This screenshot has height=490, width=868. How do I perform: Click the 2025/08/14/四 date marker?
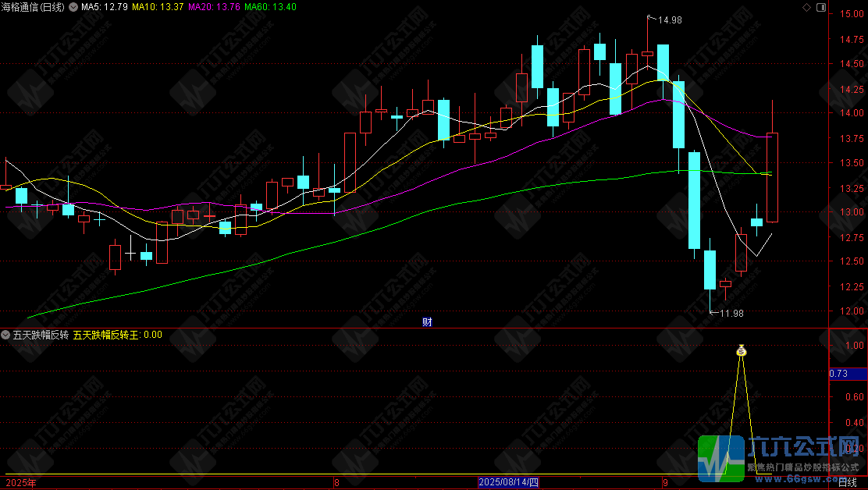click(x=509, y=482)
